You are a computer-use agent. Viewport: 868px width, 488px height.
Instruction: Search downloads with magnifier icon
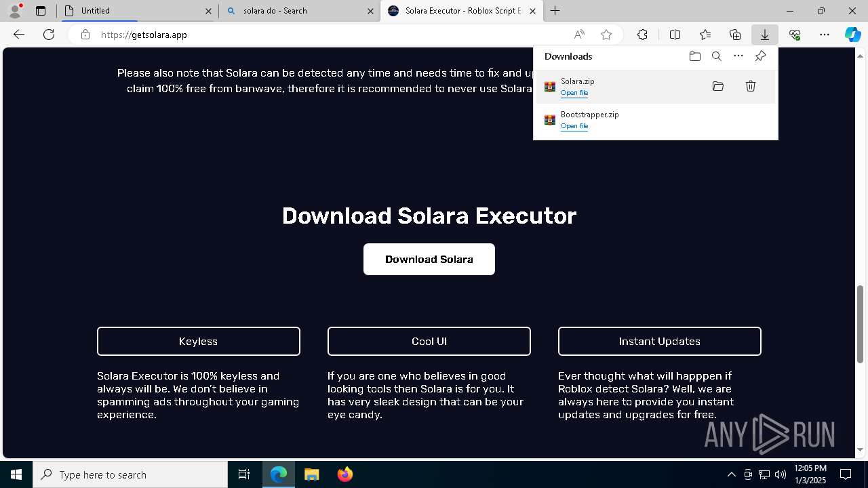click(x=717, y=56)
